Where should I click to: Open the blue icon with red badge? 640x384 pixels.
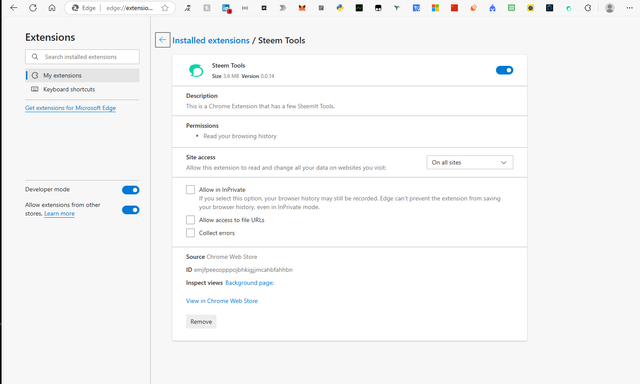226,8
